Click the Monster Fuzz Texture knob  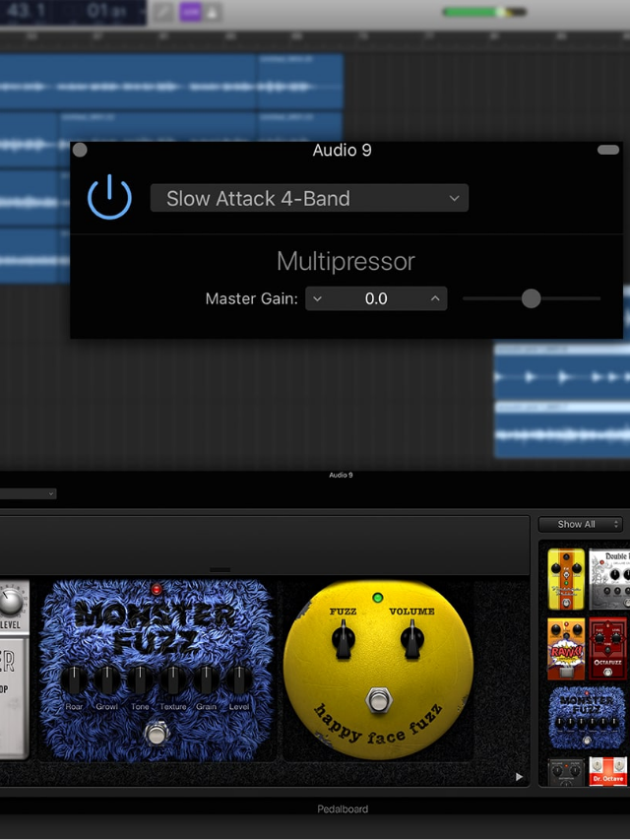click(x=172, y=679)
